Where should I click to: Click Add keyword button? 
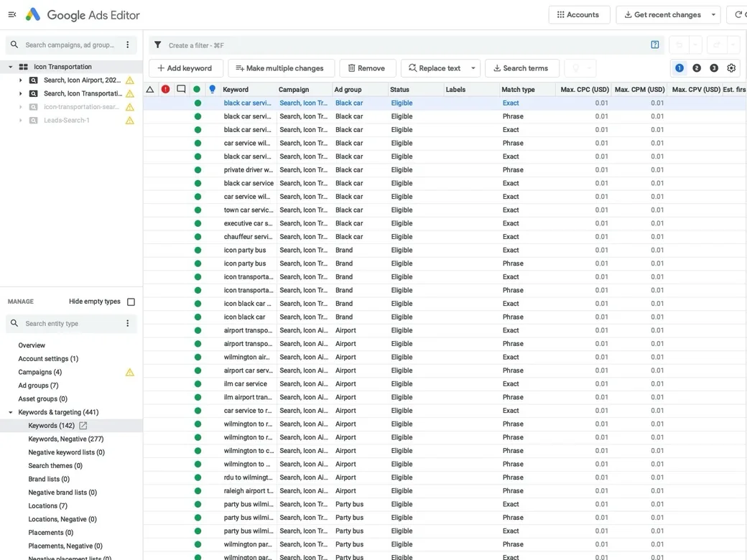tap(186, 68)
